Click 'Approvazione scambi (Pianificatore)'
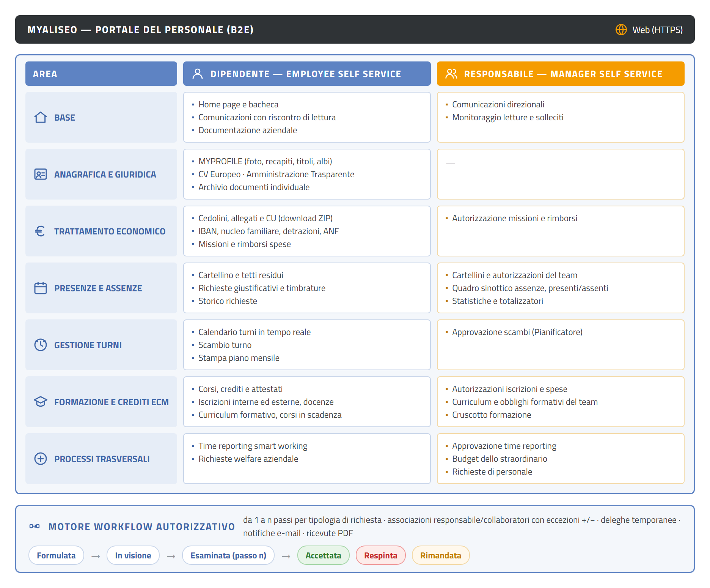Viewport: 710px width, 588px height. point(517,332)
